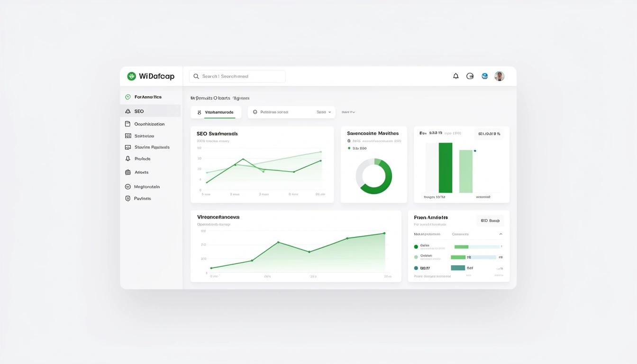Click the light green bar in bar chart

(x=466, y=172)
